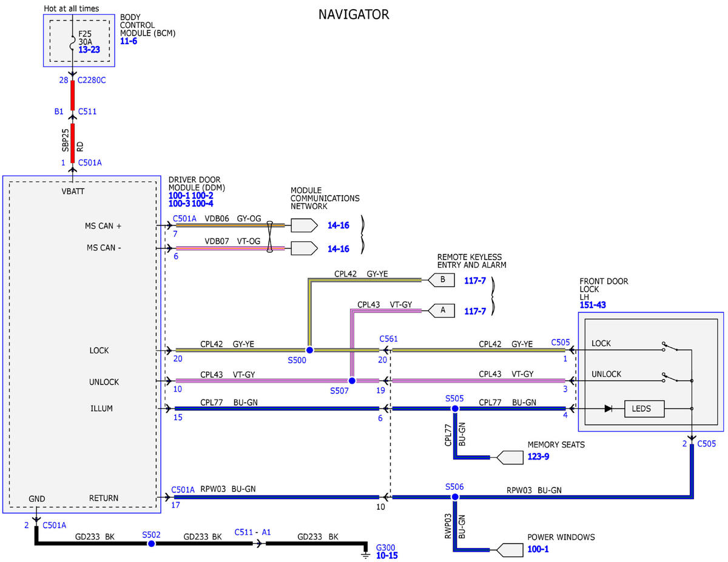Click the S505 splice label

pos(454,398)
